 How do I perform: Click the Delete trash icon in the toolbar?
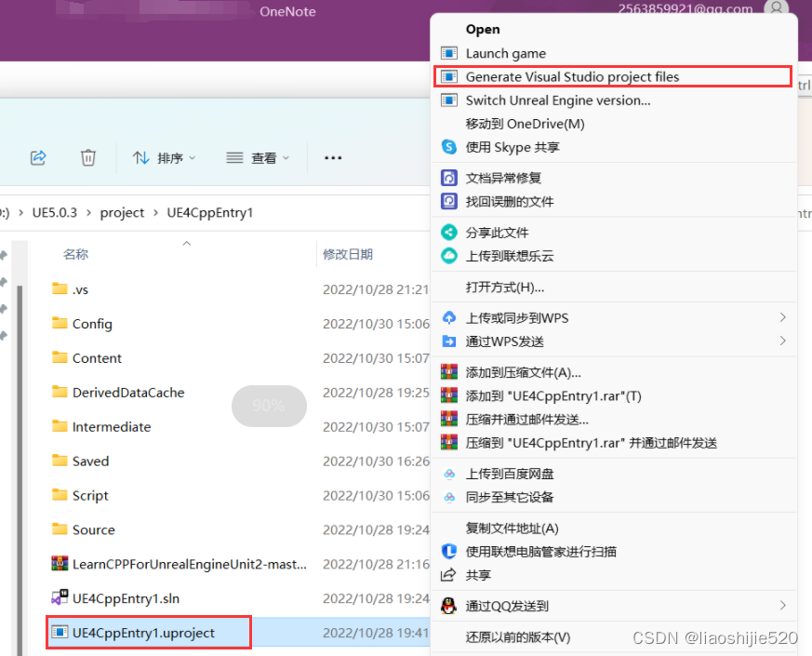pyautogui.click(x=87, y=158)
